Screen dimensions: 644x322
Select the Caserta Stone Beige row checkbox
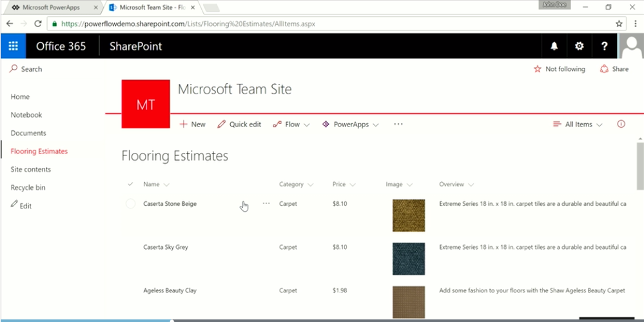click(x=131, y=203)
